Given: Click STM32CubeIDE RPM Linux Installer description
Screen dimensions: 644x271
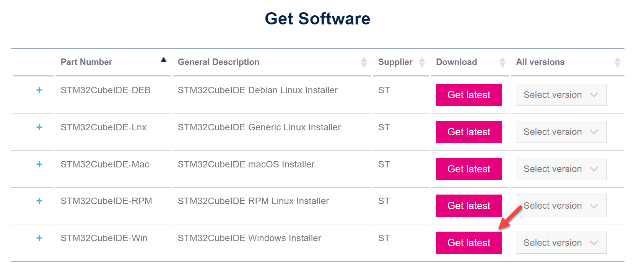Looking at the screenshot, I should (x=253, y=201).
